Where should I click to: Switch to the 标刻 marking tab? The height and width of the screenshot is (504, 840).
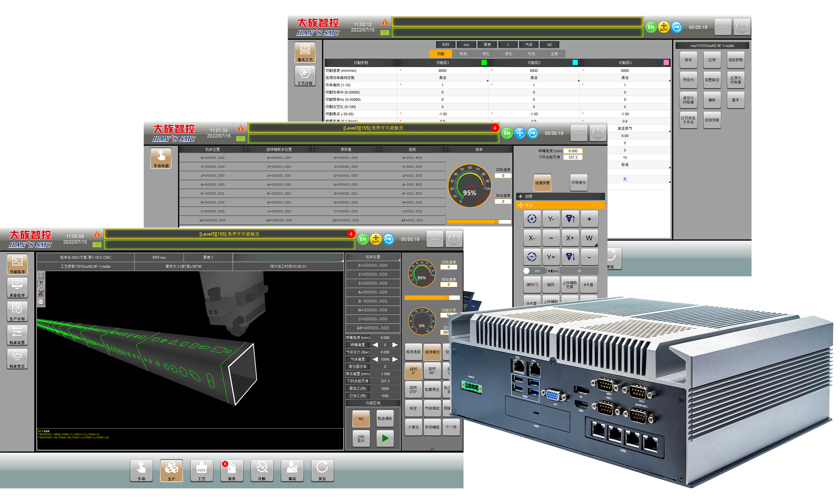(x=463, y=54)
